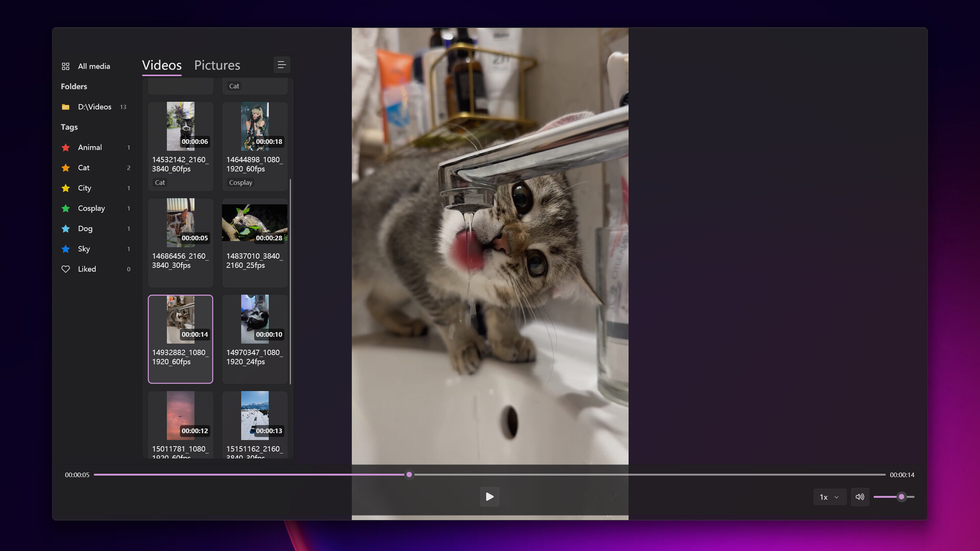The image size is (980, 551).
Task: Play the current video
Action: (x=489, y=496)
